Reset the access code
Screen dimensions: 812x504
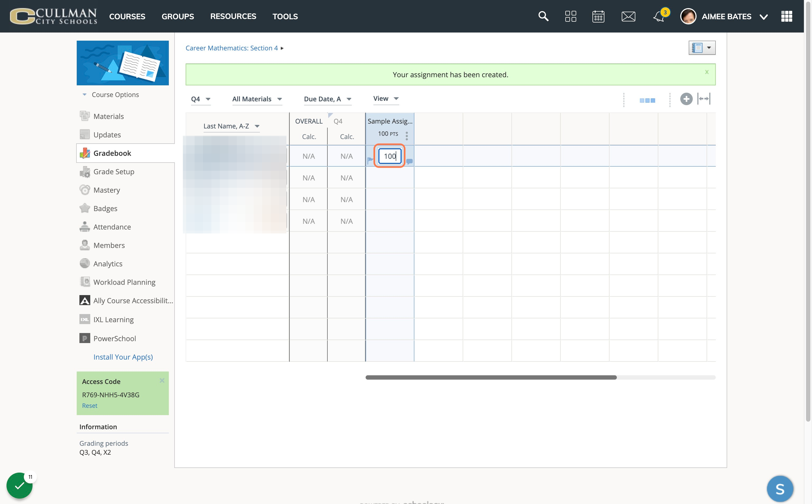tap(90, 406)
